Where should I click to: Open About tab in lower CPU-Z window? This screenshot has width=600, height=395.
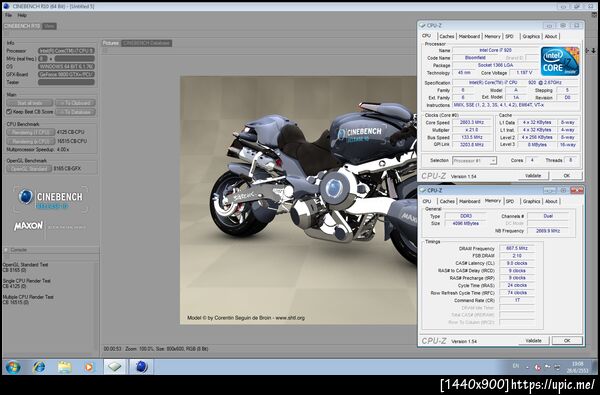(551, 201)
